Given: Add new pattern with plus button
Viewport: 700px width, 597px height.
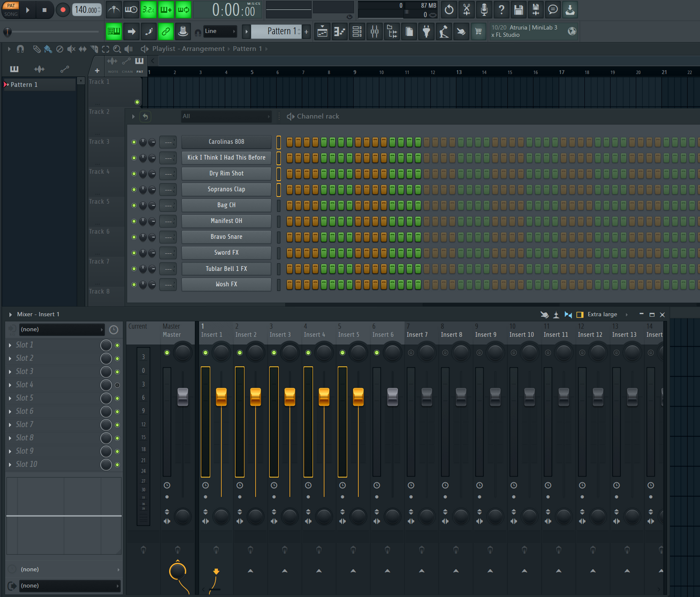Looking at the screenshot, I should point(306,32).
